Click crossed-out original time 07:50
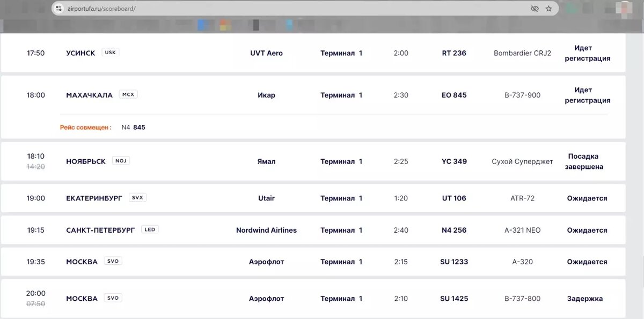 coord(36,303)
